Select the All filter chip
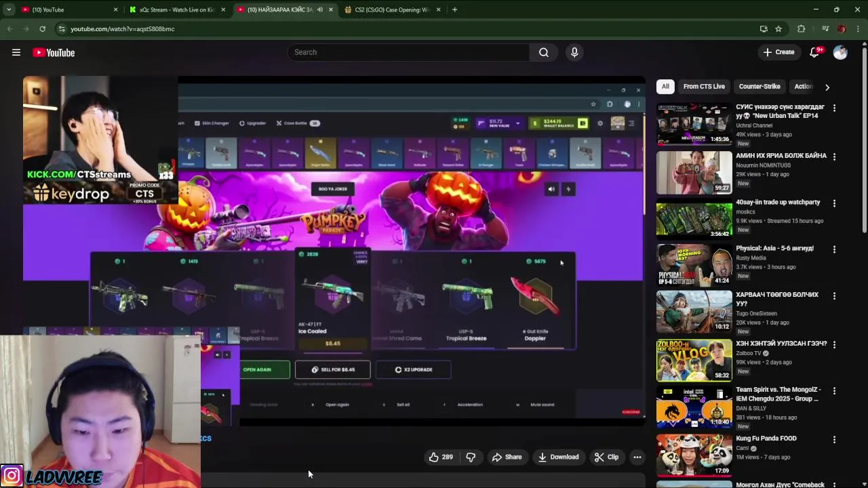The width and height of the screenshot is (868, 488). coord(665,86)
